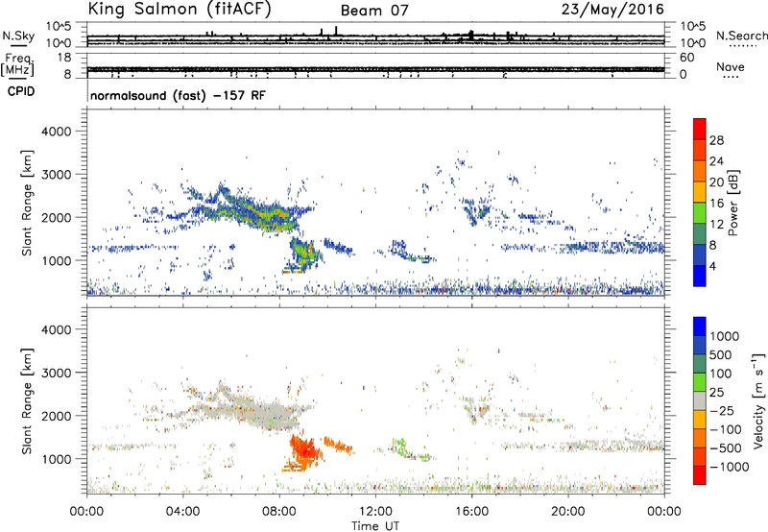The image size is (768, 532).
Task: Click the '16:00' time axis label
Action: point(471,512)
